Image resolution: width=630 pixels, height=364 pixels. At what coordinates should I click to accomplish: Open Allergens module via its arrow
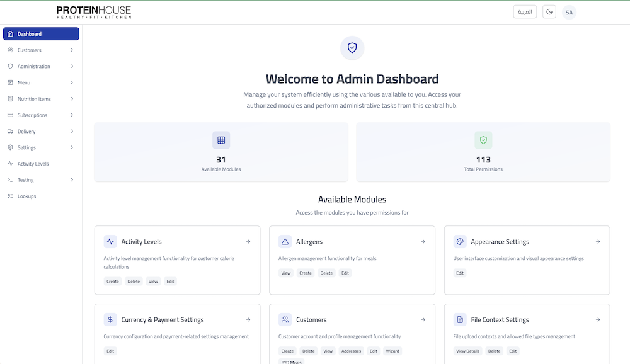click(x=423, y=242)
